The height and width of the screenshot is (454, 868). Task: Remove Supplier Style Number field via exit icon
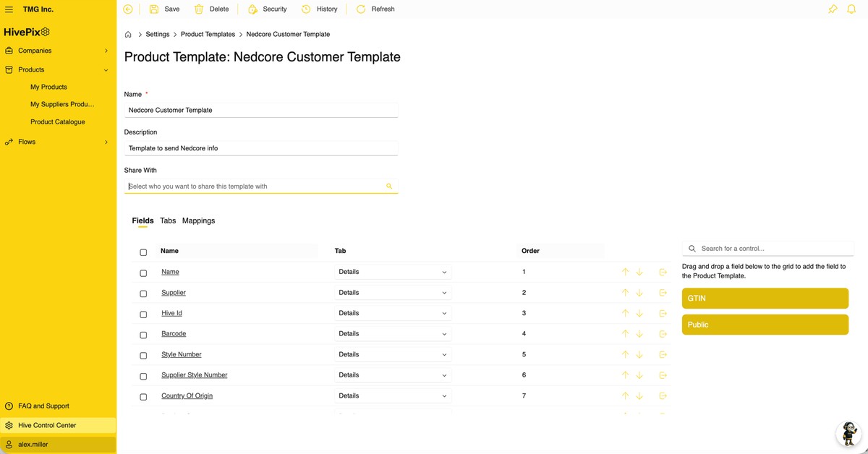[x=663, y=375]
